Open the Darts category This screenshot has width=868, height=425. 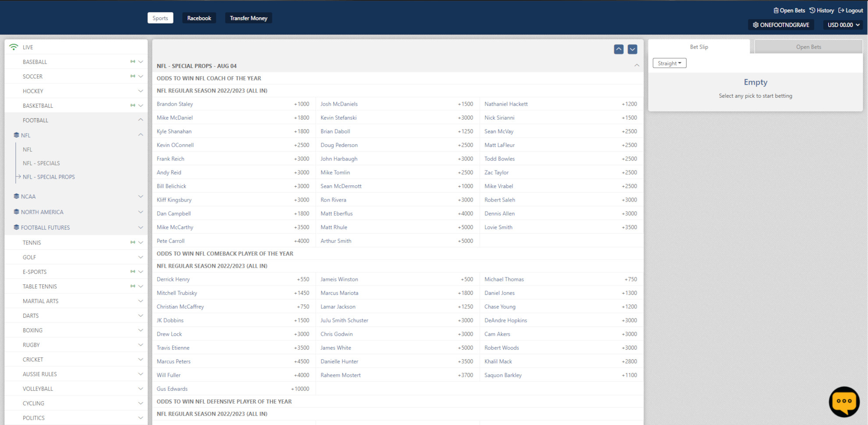76,315
